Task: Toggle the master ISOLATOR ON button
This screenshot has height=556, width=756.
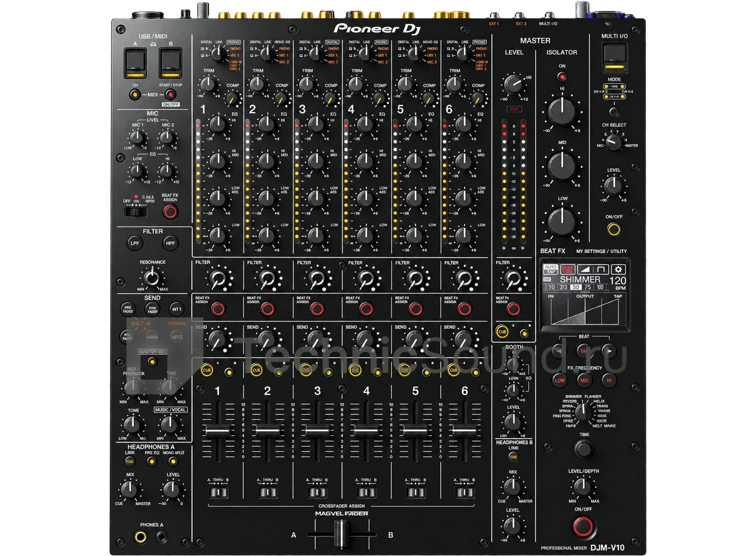Action: tap(562, 77)
